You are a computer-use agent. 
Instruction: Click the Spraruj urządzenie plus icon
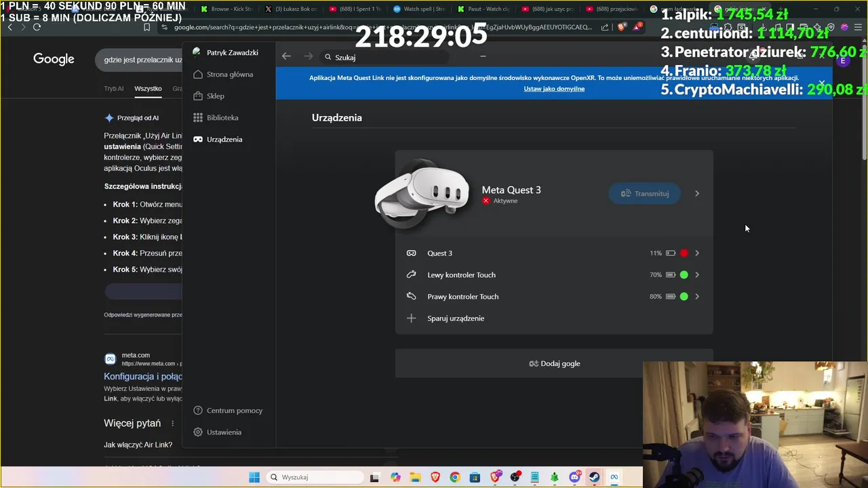tap(411, 319)
